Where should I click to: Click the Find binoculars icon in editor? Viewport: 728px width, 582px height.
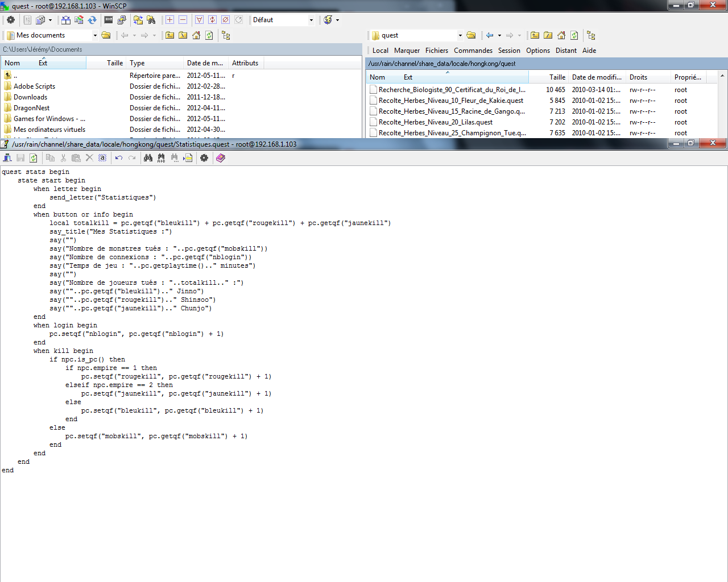148,158
